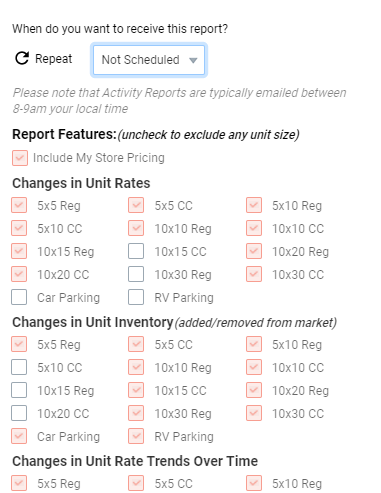This screenshot has height=493, width=381.
Task: Click the dropdown arrow beside Not Scheduled
Action: (x=193, y=60)
